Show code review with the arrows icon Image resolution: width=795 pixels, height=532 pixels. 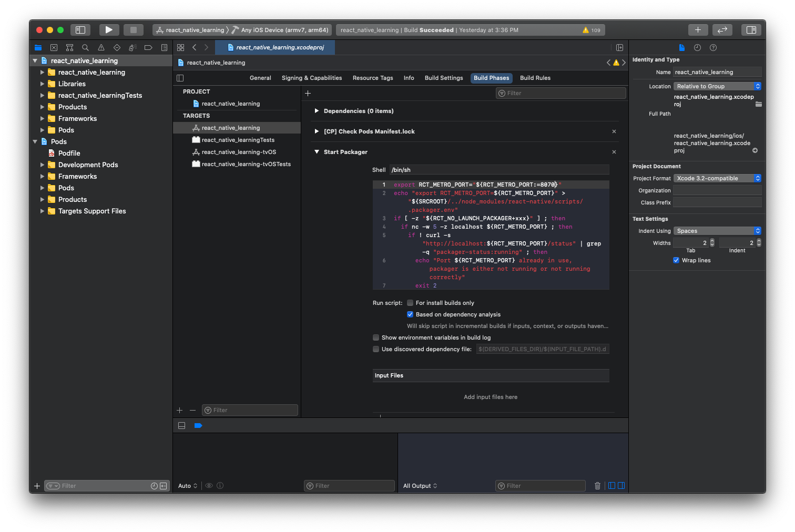coord(722,30)
